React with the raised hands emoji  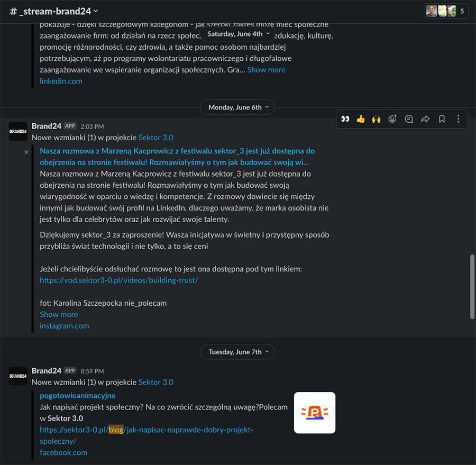coord(376,119)
